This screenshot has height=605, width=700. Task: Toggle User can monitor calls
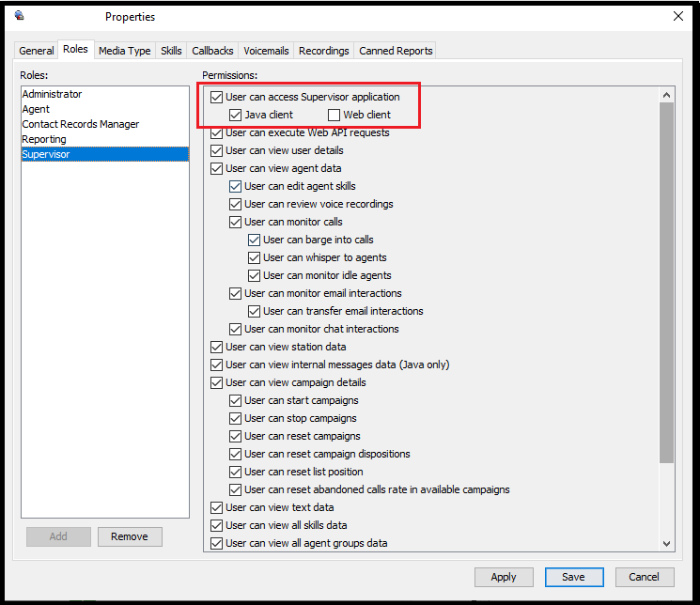coord(235,222)
